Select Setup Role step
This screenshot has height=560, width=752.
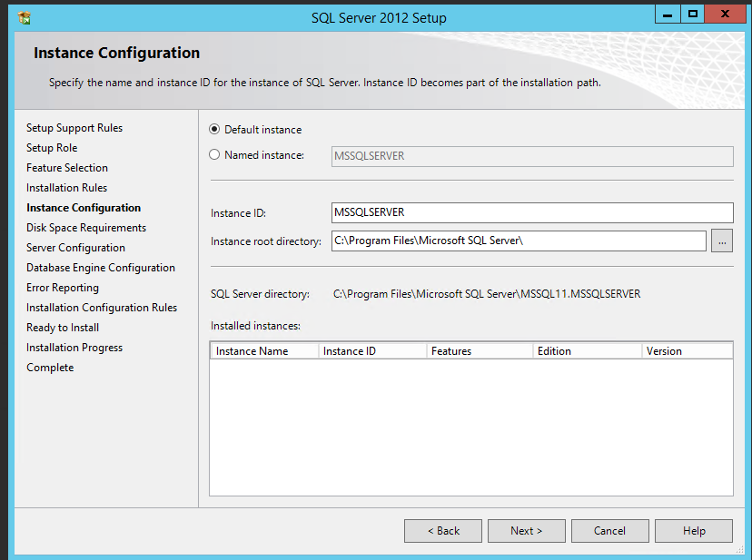point(52,148)
